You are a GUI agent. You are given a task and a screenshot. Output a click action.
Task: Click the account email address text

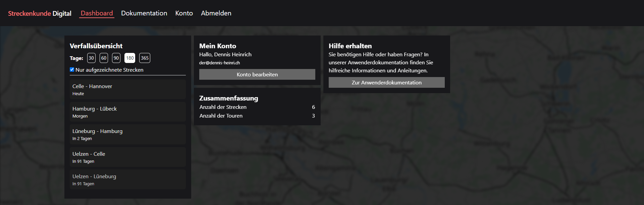pyautogui.click(x=219, y=63)
